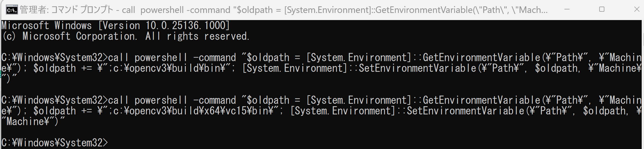
Task: Click SetEnvironmentVariable in the first command
Action: coord(417,68)
